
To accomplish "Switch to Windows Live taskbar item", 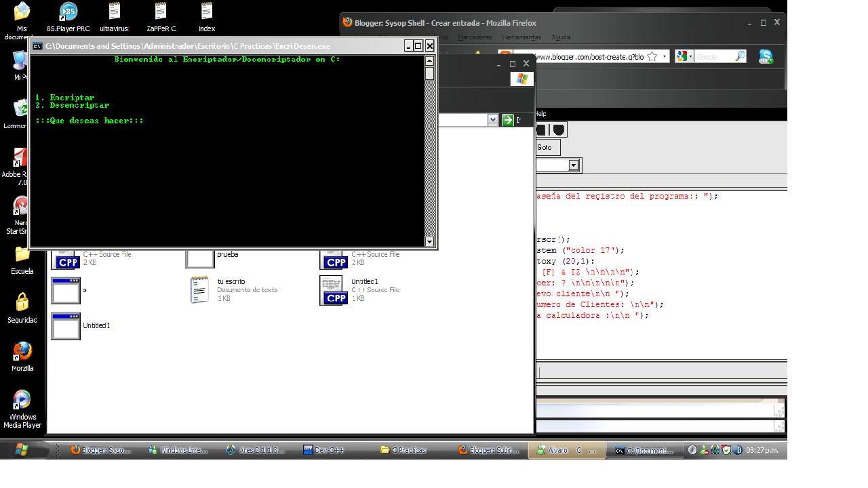I will (178, 450).
